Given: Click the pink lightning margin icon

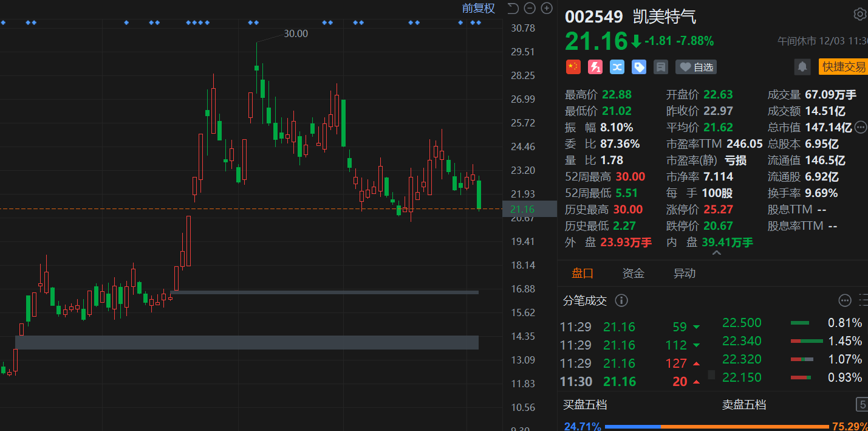Looking at the screenshot, I should pos(595,67).
